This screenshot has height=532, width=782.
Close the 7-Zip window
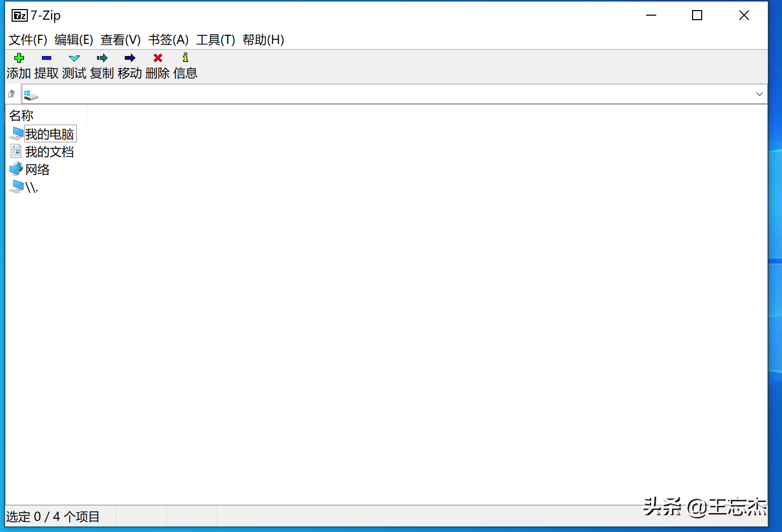click(x=744, y=15)
